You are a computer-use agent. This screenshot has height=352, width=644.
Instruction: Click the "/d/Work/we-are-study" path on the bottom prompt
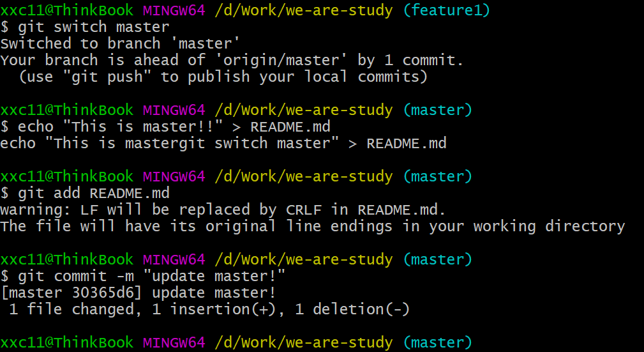(303, 342)
